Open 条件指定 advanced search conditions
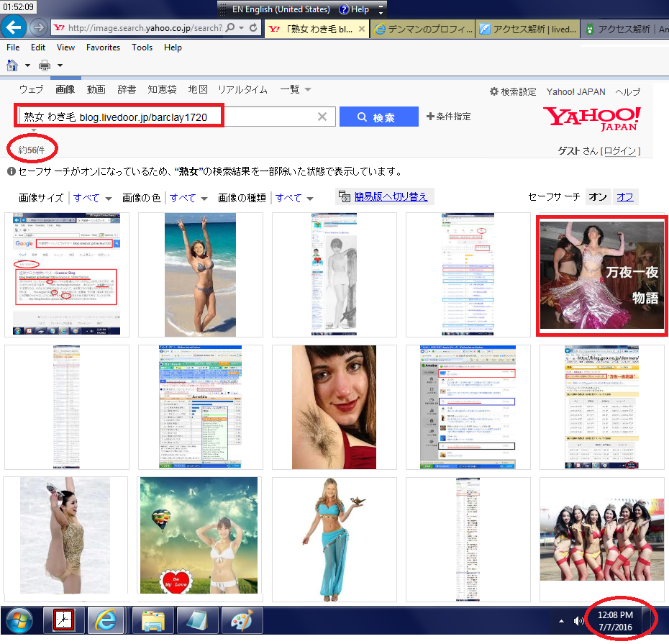Viewport: 669px width, 644px height. 448,116
